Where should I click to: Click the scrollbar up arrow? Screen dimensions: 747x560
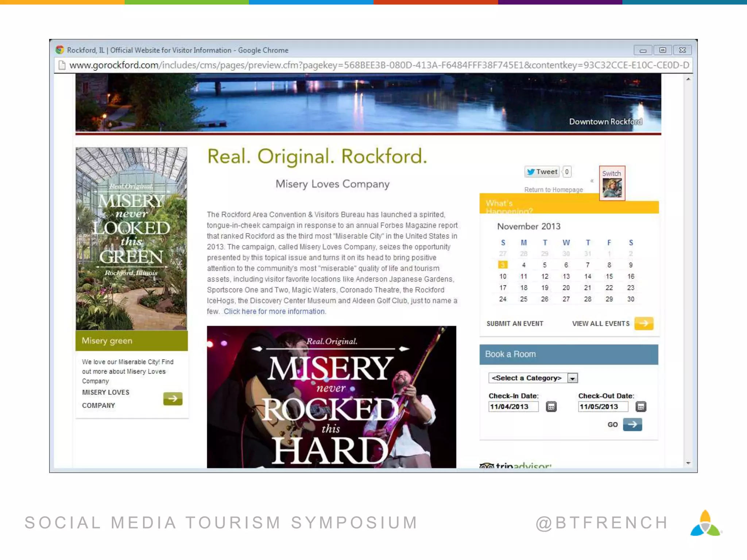click(x=688, y=79)
